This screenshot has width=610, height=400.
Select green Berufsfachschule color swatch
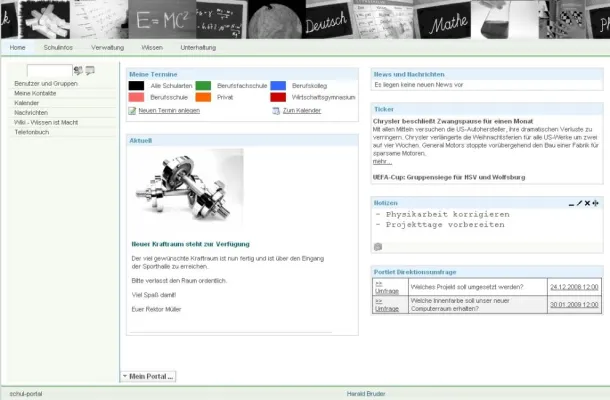tap(203, 86)
